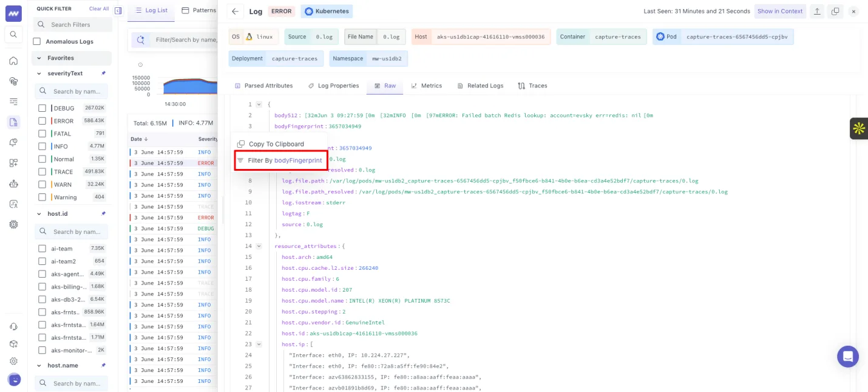The width and height of the screenshot is (868, 392).
Task: Open the Patterns tab
Action: tap(199, 10)
